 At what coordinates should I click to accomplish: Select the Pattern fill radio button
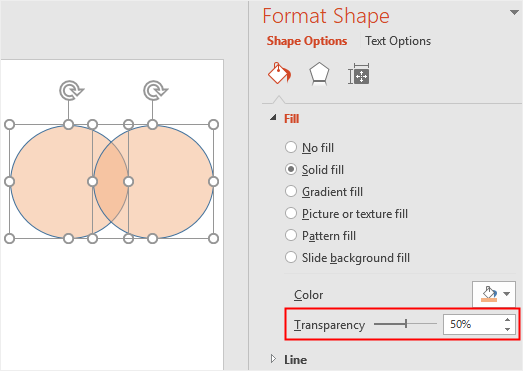(291, 235)
